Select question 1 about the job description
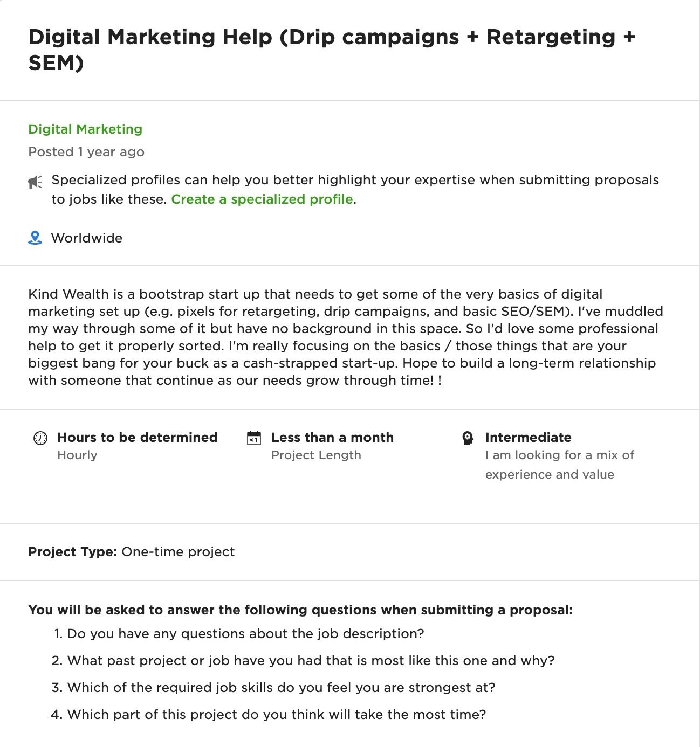This screenshot has height=747, width=700. coord(245,634)
